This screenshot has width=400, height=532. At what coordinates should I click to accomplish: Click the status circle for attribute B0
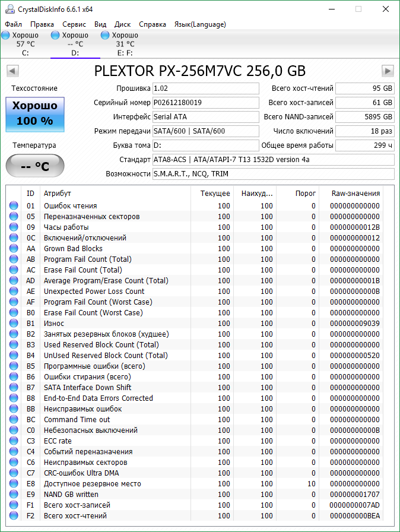pyautogui.click(x=14, y=312)
